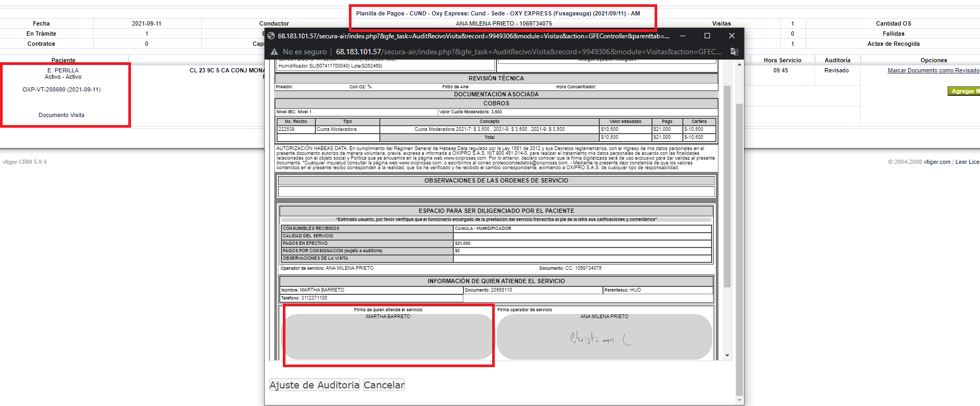Click the 'REVISIÓN TÉCNICA' section header
The height and width of the screenshot is (406, 980).
click(x=496, y=78)
